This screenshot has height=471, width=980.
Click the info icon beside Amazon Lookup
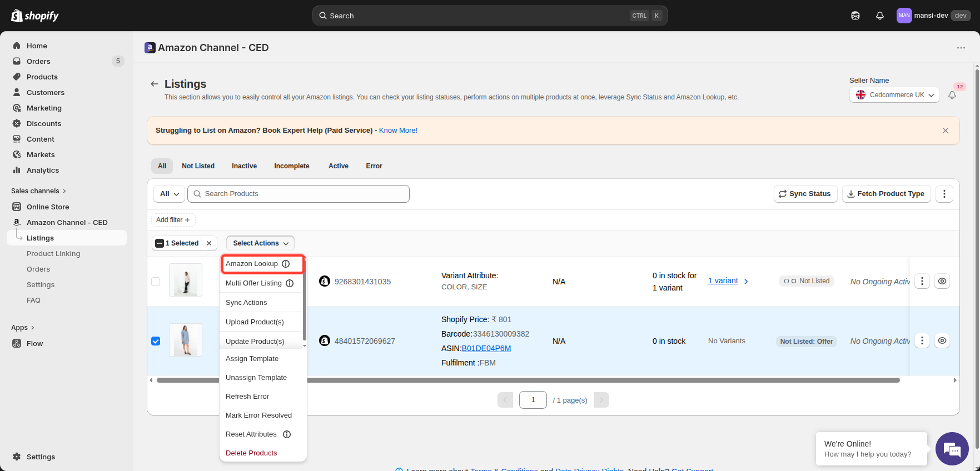click(x=286, y=264)
